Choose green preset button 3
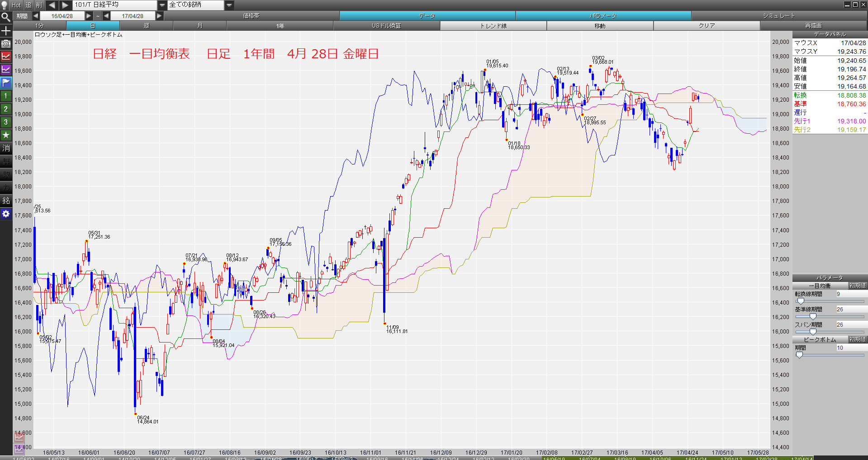Viewport: 868px width, 460px height. [x=6, y=122]
